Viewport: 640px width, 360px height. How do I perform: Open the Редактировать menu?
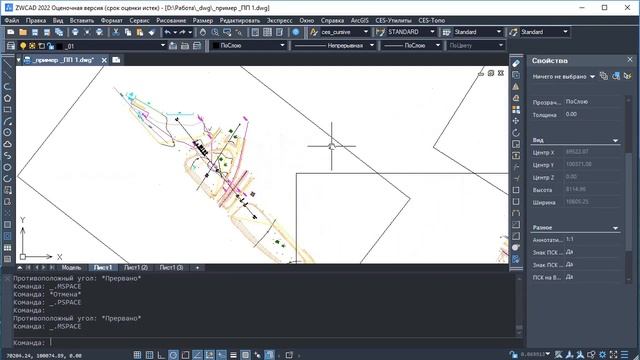[240, 20]
